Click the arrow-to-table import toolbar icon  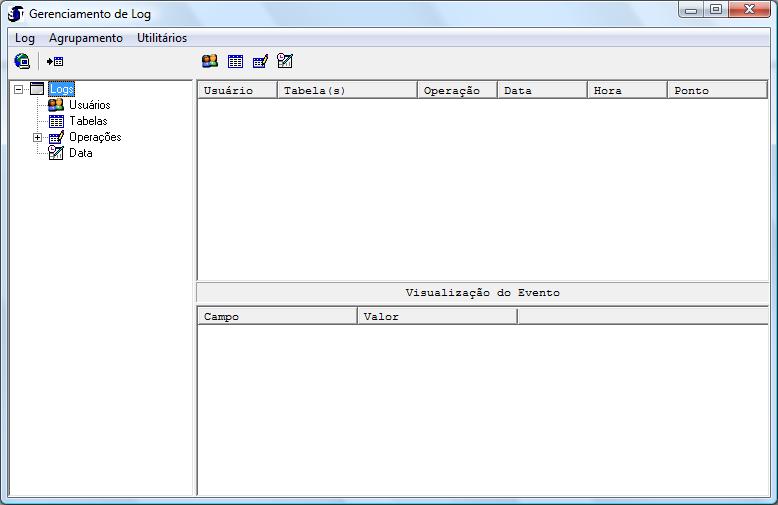coord(55,62)
